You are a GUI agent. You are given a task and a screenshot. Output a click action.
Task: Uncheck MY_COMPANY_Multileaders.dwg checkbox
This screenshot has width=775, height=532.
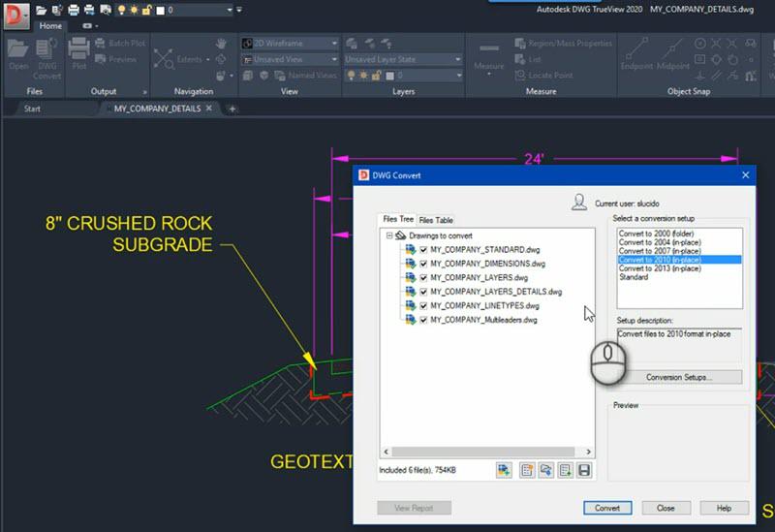[423, 320]
